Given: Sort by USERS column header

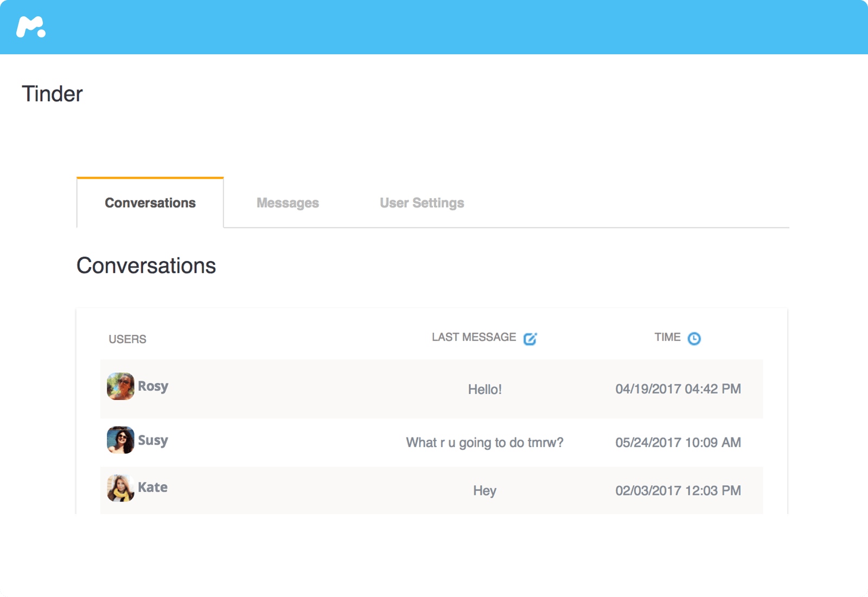Looking at the screenshot, I should click(x=127, y=339).
